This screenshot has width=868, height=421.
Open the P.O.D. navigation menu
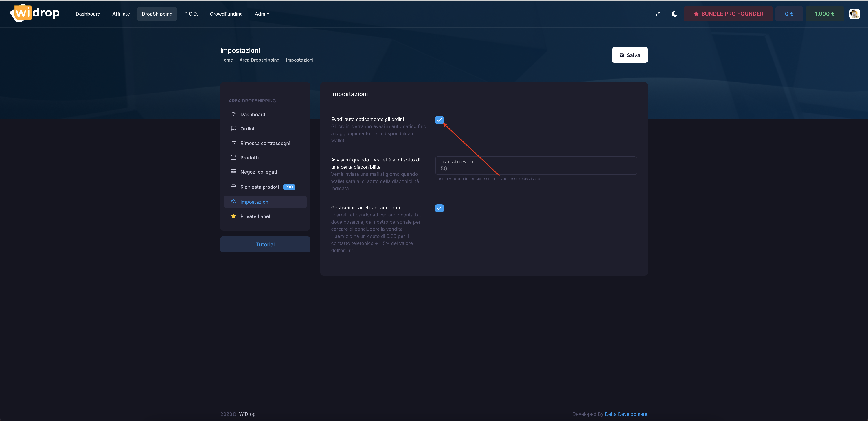tap(191, 14)
